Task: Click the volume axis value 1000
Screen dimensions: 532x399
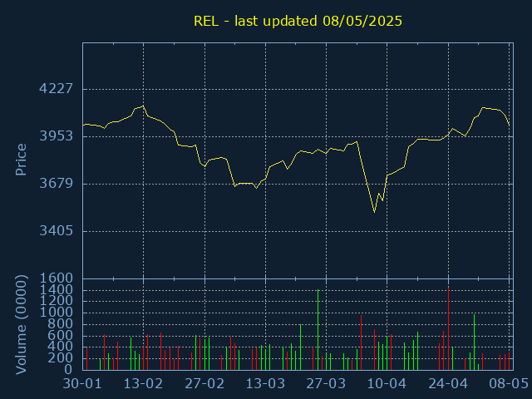Action: pyautogui.click(x=57, y=313)
